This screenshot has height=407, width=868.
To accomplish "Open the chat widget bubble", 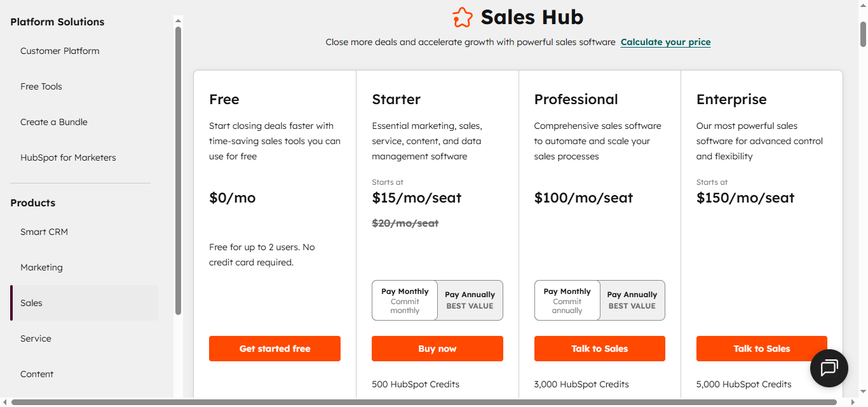I will tap(829, 368).
